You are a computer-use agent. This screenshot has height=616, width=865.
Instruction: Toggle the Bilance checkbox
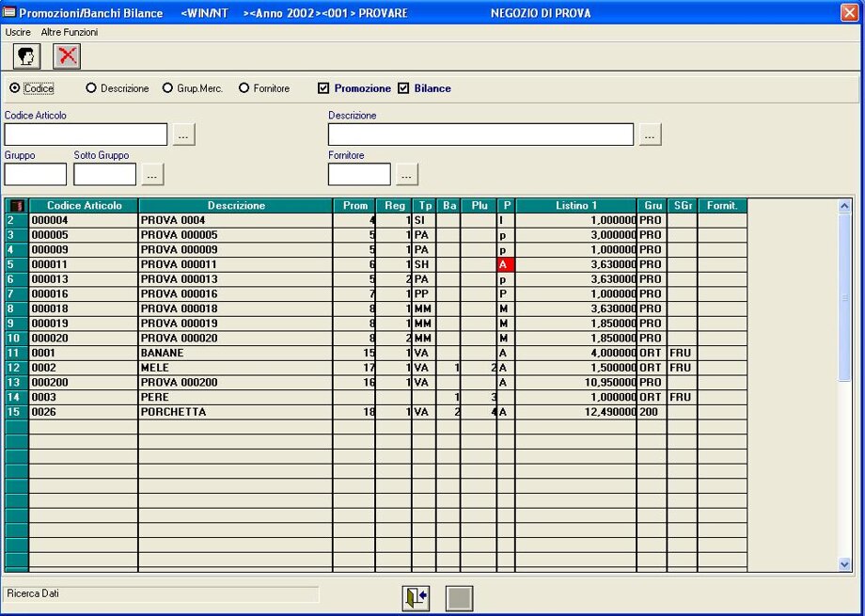coord(404,88)
